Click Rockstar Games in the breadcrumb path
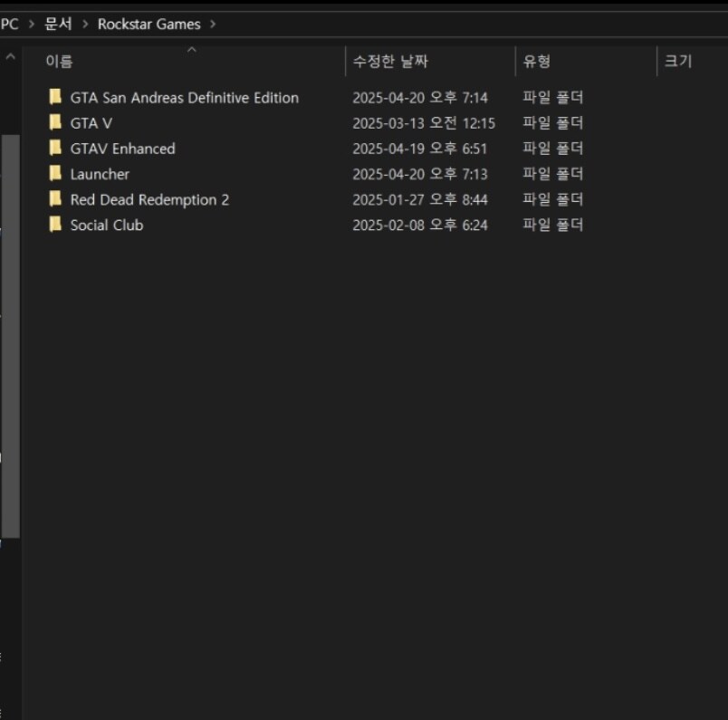 tap(148, 24)
